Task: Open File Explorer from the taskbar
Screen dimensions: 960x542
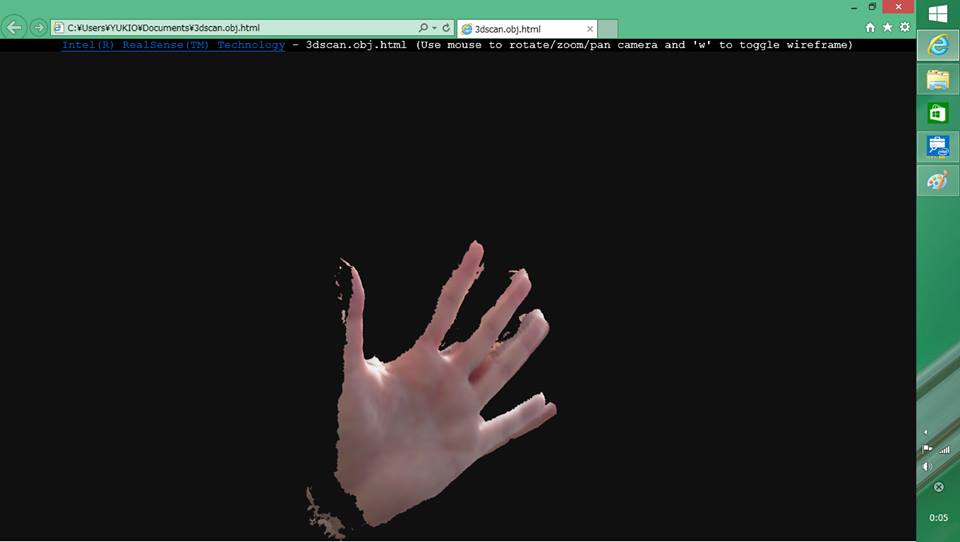Action: point(937,80)
